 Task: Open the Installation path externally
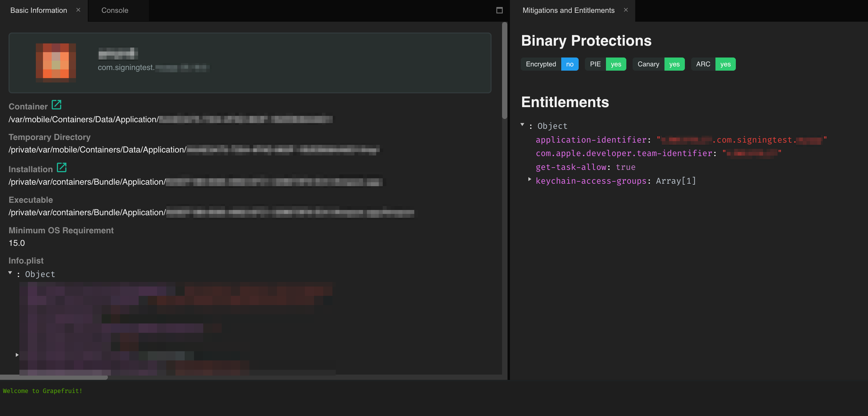click(x=62, y=167)
